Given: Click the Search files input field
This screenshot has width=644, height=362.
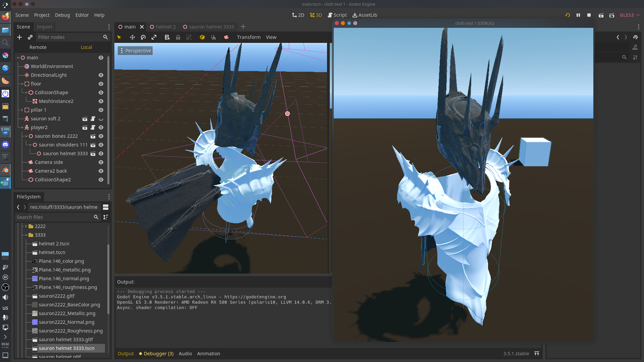Looking at the screenshot, I should point(58,217).
